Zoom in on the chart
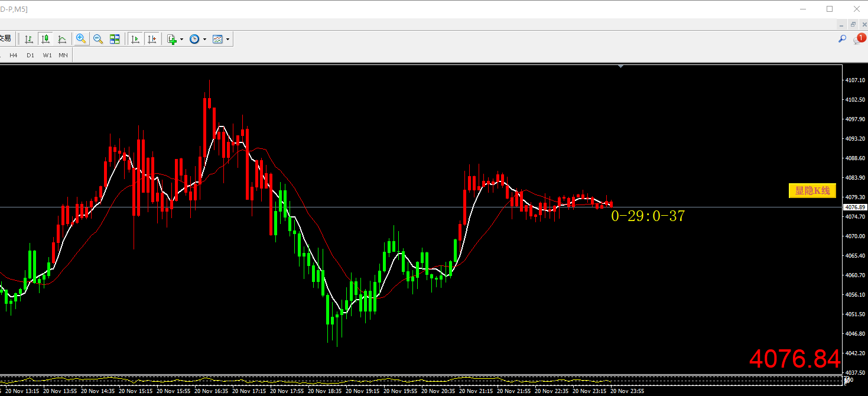868x396 pixels. pyautogui.click(x=81, y=39)
